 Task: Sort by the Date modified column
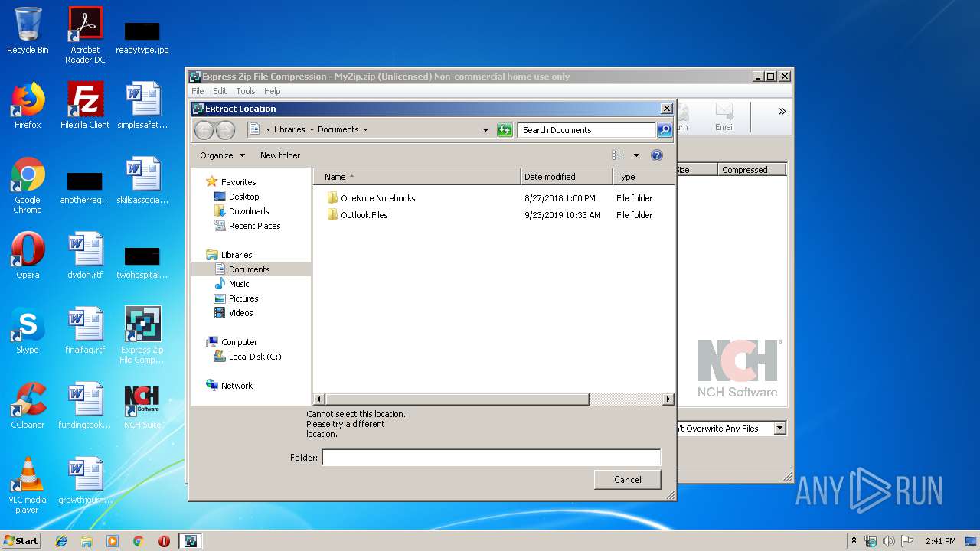click(567, 177)
